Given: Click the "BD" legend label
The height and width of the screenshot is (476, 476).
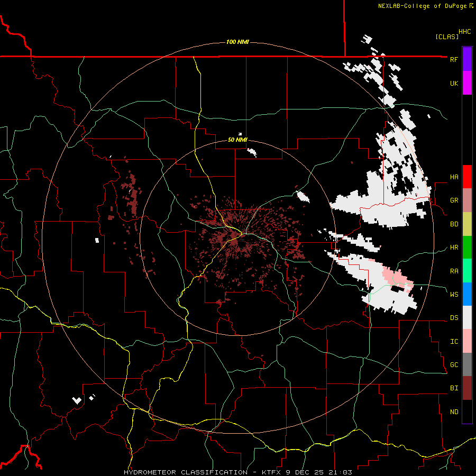Looking at the screenshot, I should [x=454, y=224].
